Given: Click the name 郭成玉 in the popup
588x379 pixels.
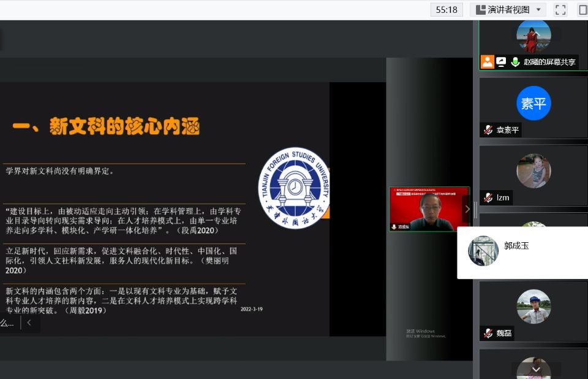Looking at the screenshot, I should click(x=516, y=246).
